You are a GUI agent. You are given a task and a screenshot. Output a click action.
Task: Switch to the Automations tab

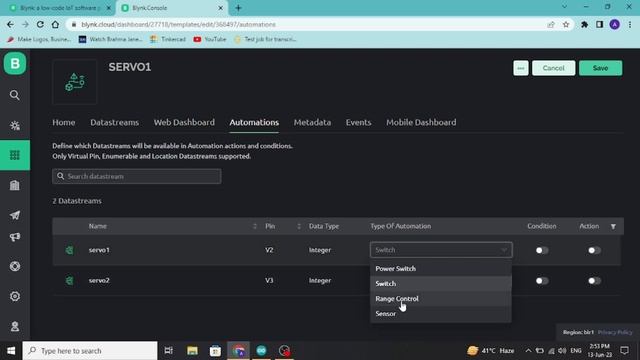point(254,122)
